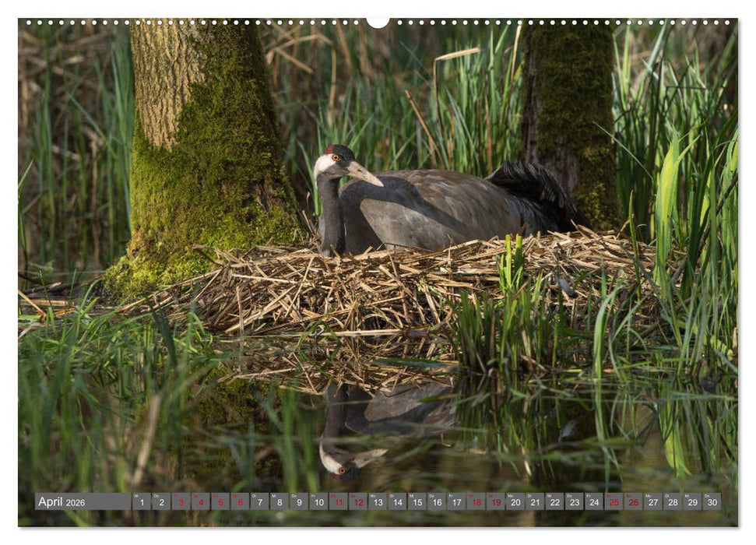This screenshot has height=545, width=756.
Task: Click red weekend date 12
Action: coord(357,501)
